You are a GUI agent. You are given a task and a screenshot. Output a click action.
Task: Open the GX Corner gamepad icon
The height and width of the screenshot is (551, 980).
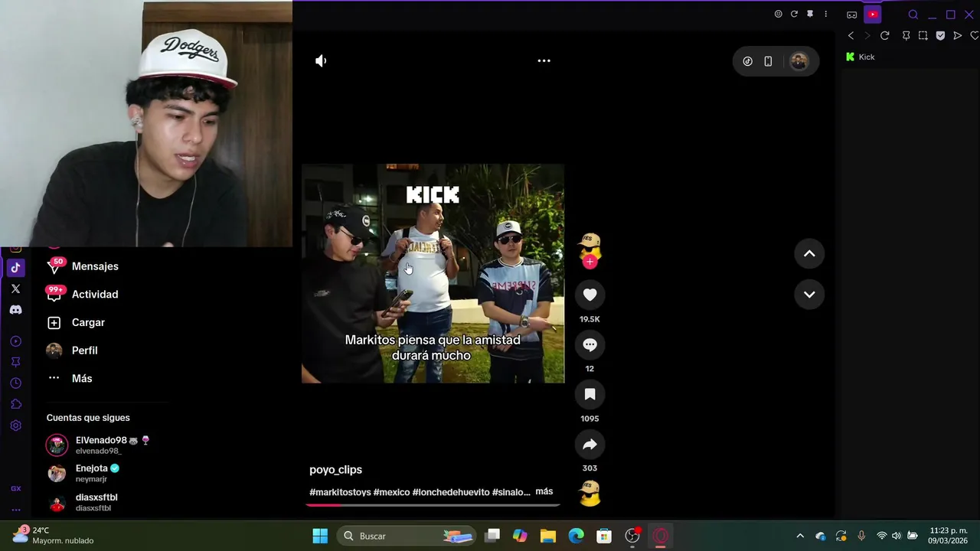coord(851,15)
